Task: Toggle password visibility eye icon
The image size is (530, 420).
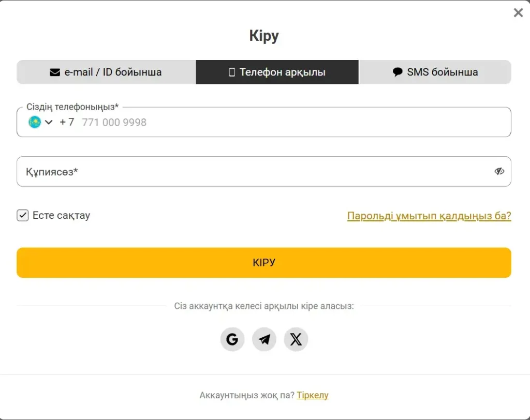Action: 499,171
